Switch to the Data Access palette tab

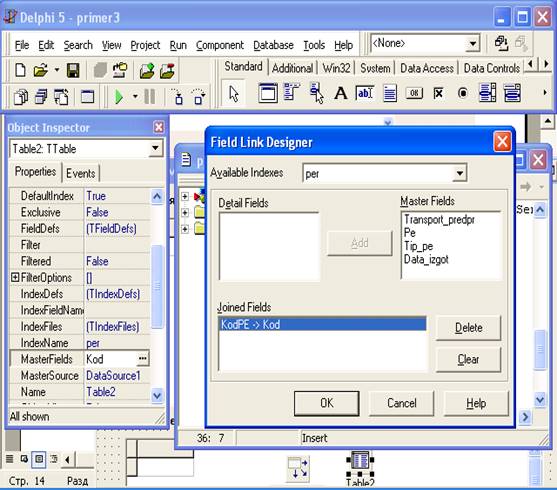(427, 68)
